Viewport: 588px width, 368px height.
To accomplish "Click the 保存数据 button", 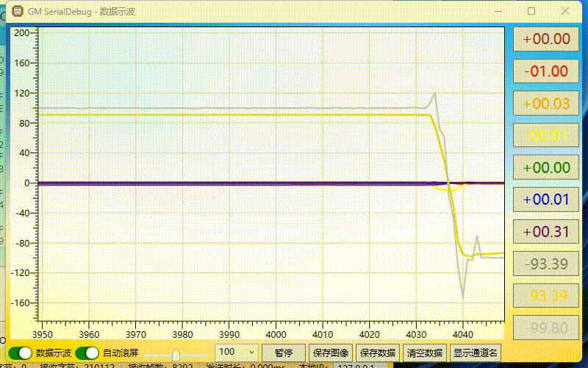I will point(378,353).
